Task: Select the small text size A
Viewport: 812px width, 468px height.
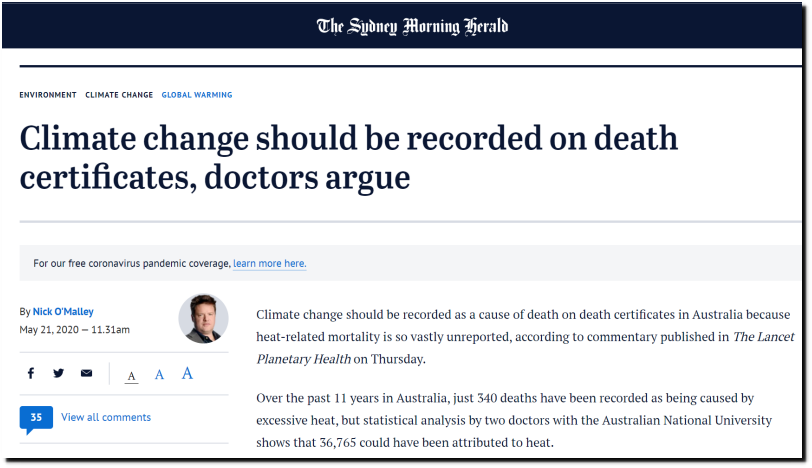Action: (132, 376)
